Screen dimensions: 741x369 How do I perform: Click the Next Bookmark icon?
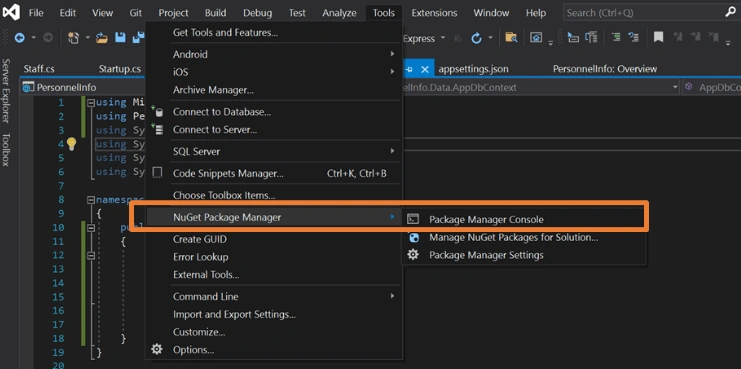click(x=695, y=37)
